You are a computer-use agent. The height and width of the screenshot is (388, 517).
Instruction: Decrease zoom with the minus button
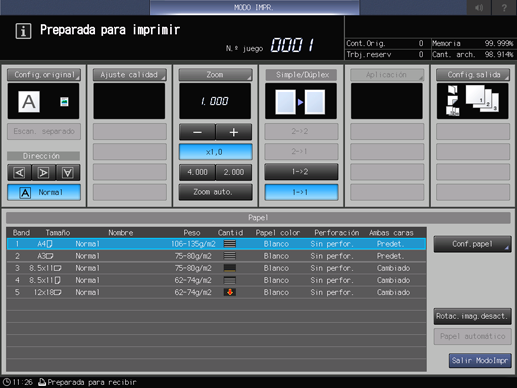click(197, 132)
